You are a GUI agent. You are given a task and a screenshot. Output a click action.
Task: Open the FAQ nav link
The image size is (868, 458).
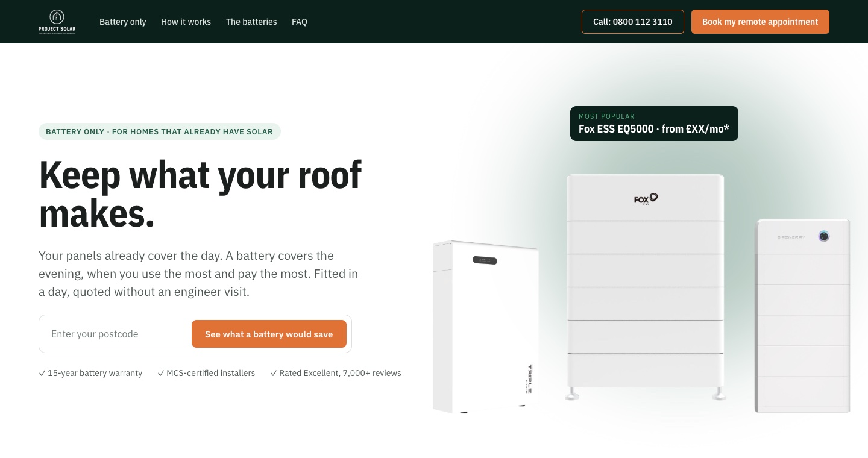coord(300,22)
